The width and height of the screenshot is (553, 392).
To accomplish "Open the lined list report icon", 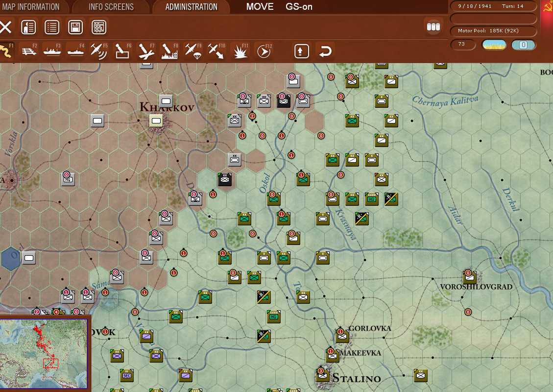I will [x=52, y=27].
